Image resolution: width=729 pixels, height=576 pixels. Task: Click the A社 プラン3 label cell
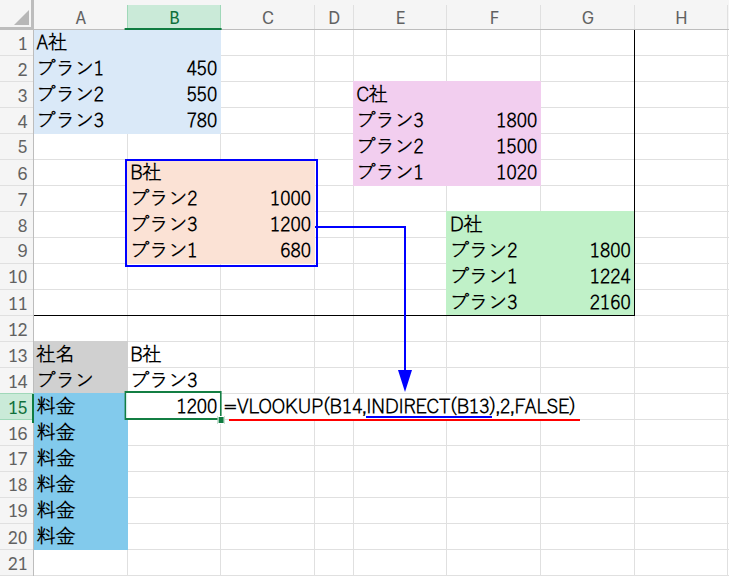[x=80, y=121]
